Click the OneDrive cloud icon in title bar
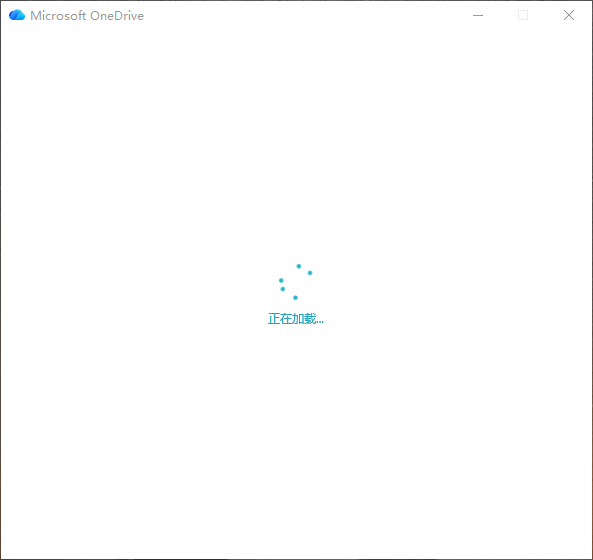Image resolution: width=593 pixels, height=560 pixels. coord(17,15)
